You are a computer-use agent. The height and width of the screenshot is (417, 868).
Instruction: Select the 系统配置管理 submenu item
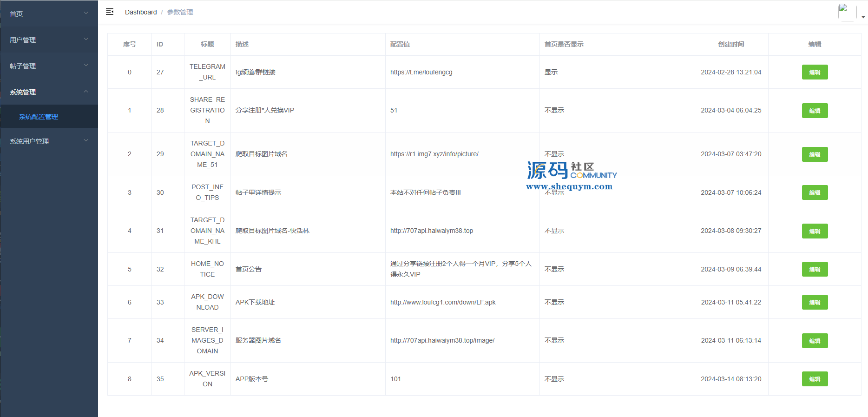tap(39, 117)
